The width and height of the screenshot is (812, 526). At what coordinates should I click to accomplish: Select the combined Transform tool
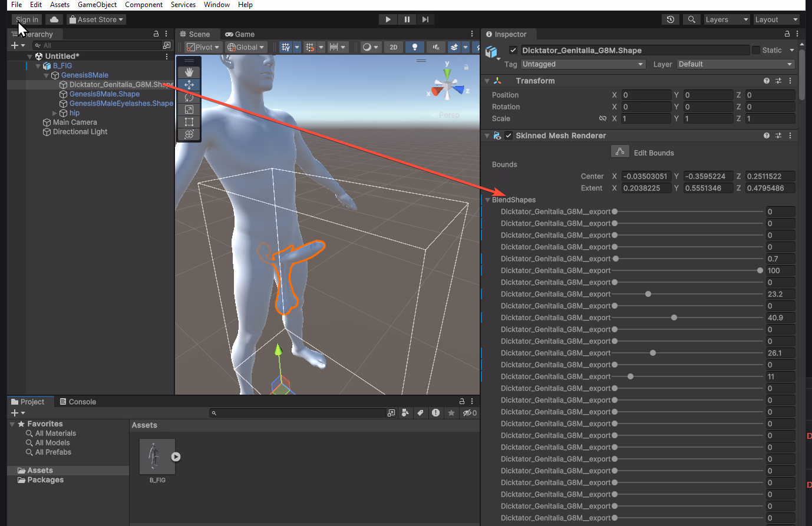[x=189, y=134]
